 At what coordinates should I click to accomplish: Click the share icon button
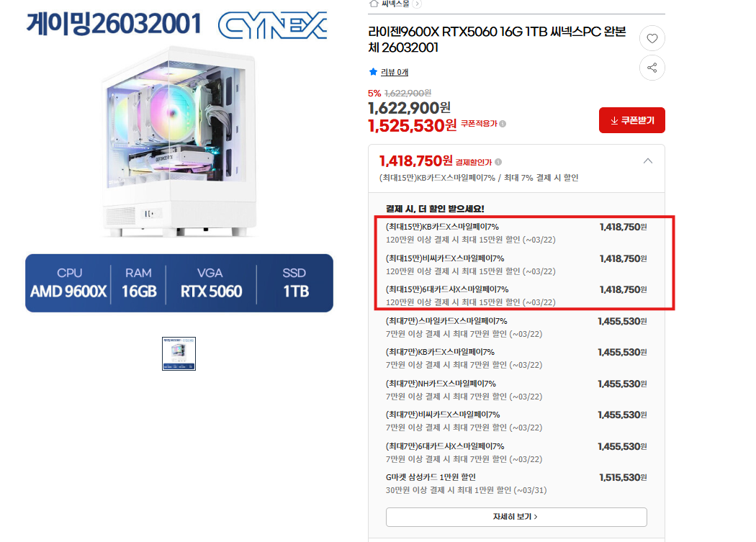[652, 68]
